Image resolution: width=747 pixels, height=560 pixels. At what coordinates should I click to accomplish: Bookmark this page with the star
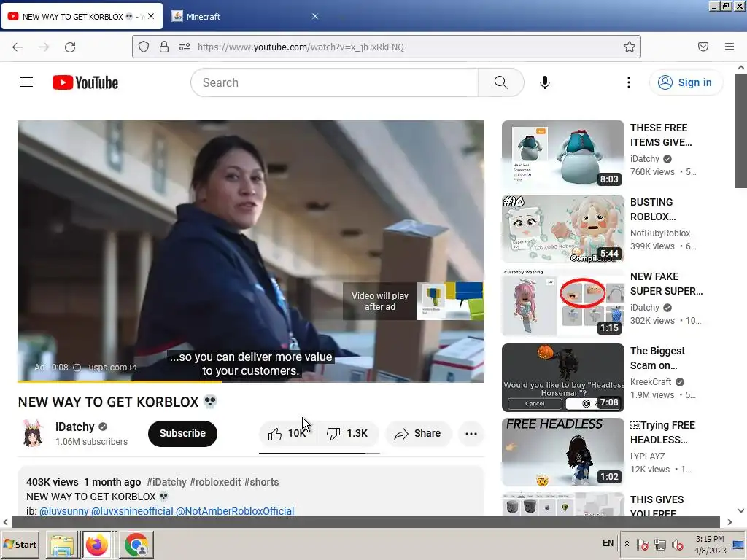(x=630, y=47)
